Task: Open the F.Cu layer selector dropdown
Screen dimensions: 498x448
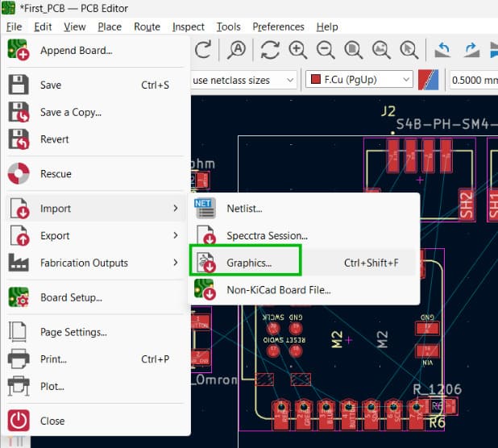Action: coord(359,80)
